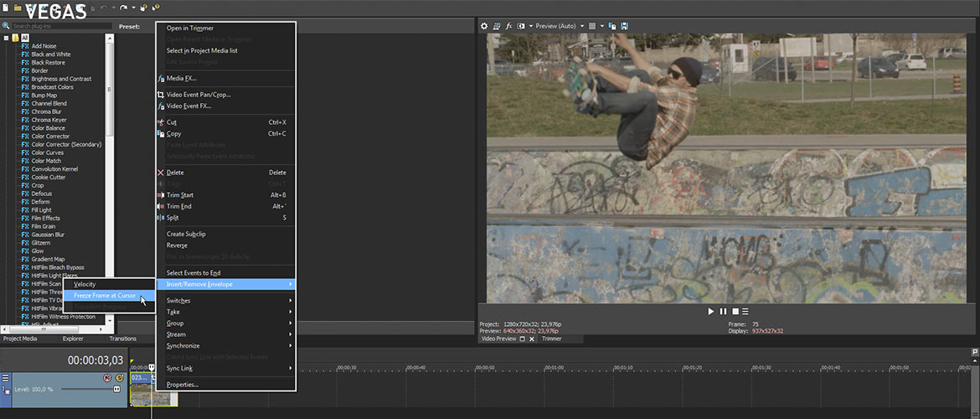The image size is (980, 419).
Task: Click the search magnifier icon in plug-ins panel
Action: click(6, 26)
